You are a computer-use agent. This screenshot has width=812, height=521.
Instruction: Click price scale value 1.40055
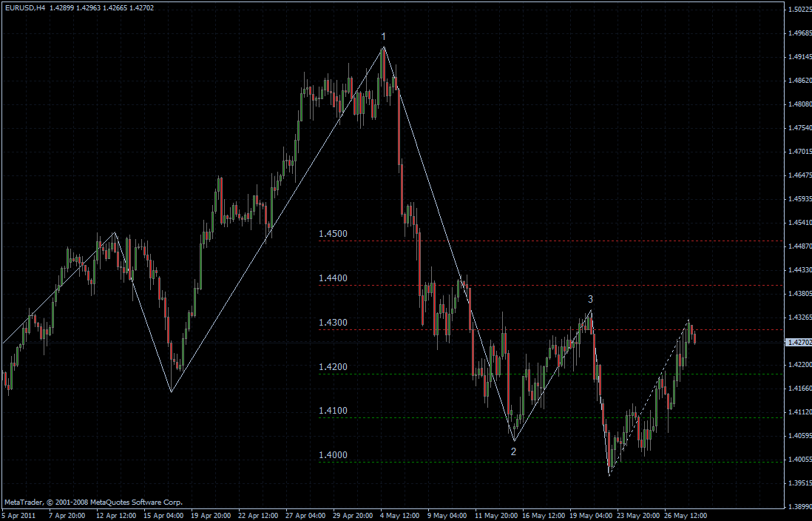pyautogui.click(x=800, y=460)
